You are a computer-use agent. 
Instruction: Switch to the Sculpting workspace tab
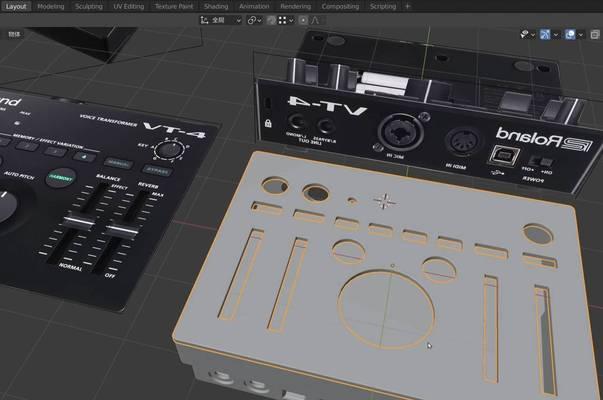(x=89, y=6)
